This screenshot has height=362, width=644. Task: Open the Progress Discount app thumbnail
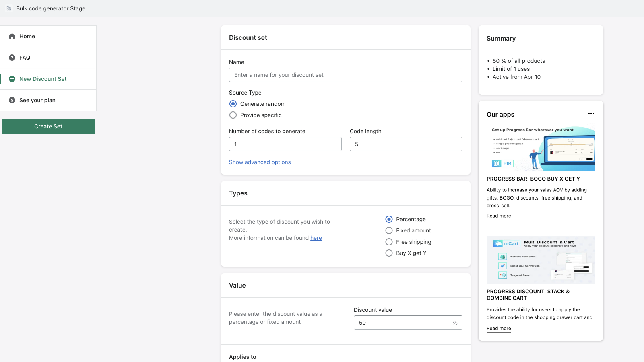tap(541, 260)
